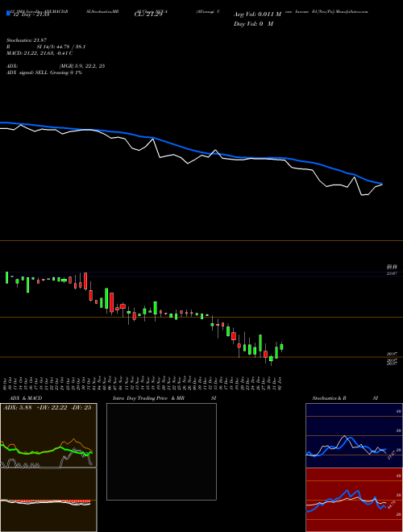This screenshot has width=403, height=532.
Task: Click the empty Intra Day Trading Price chart box
Action: click(161, 451)
